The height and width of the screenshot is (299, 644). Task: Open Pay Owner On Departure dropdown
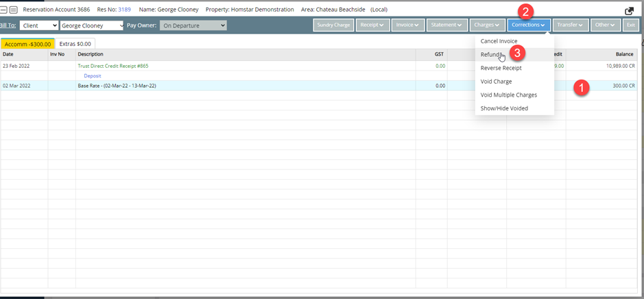coord(193,25)
